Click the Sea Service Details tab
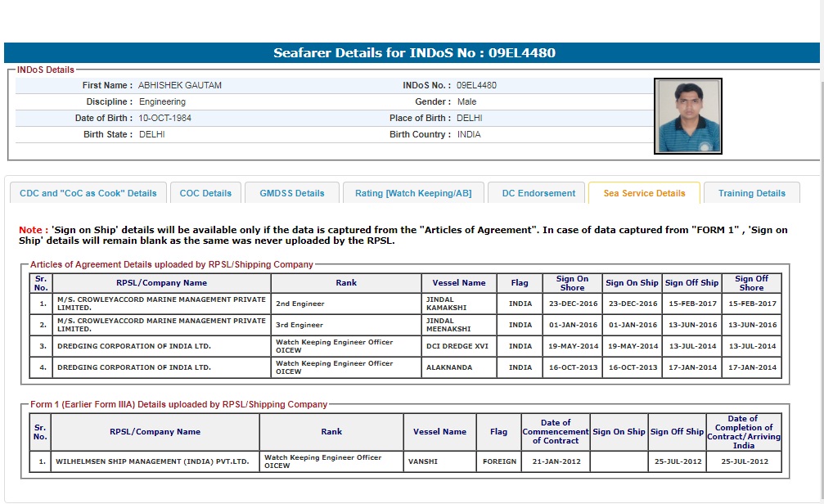The image size is (824, 504). [x=644, y=193]
